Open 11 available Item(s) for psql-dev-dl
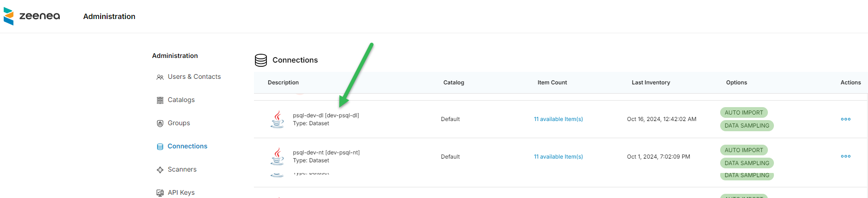This screenshot has height=198, width=868. click(558, 119)
